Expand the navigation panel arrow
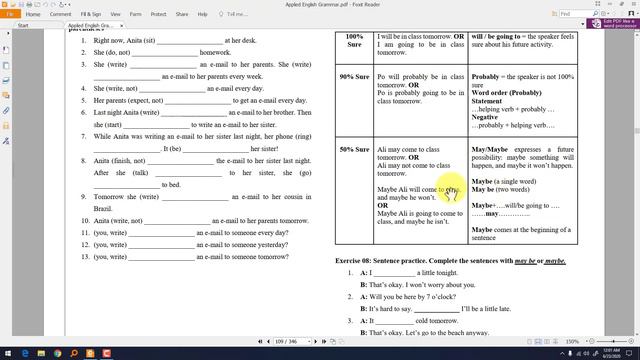This screenshot has height=360, width=640. 8,33
